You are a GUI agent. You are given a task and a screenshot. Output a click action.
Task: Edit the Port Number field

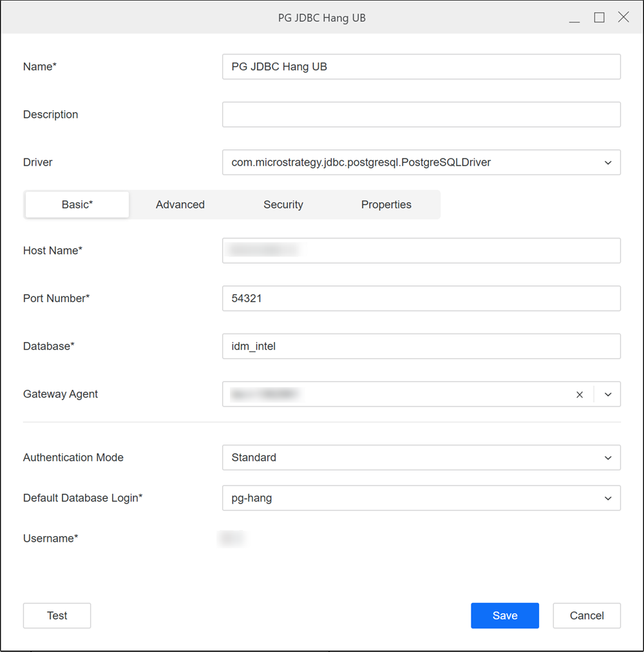coord(421,299)
